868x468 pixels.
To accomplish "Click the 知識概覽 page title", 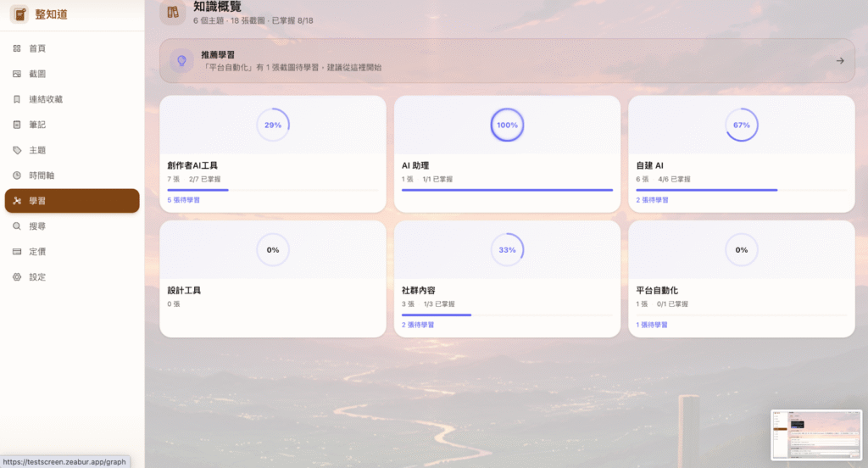I will pos(217,7).
